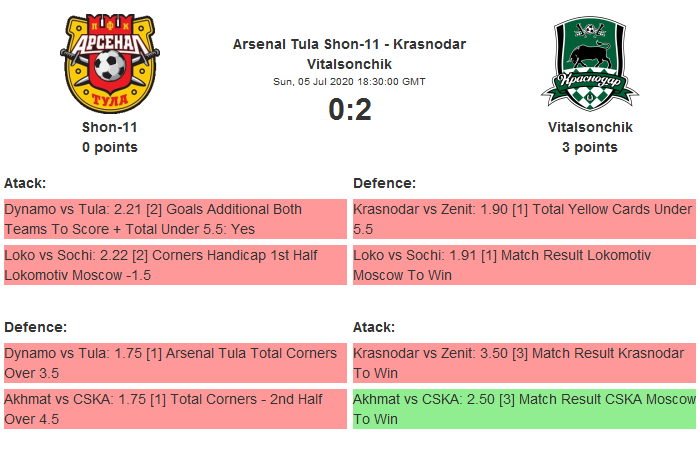Select the Akhmat vs CSKA 2nd Half Corners bet
The height and width of the screenshot is (460, 700).
click(174, 409)
